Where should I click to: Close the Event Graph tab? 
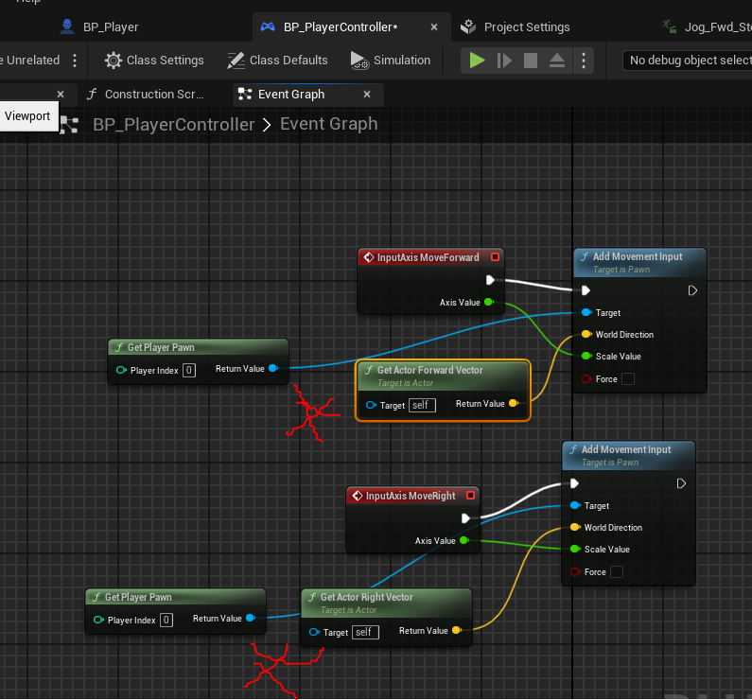coord(367,94)
